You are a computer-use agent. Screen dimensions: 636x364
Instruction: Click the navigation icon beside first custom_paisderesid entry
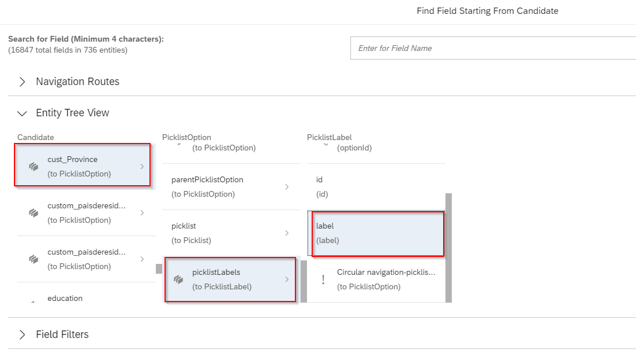click(x=33, y=213)
